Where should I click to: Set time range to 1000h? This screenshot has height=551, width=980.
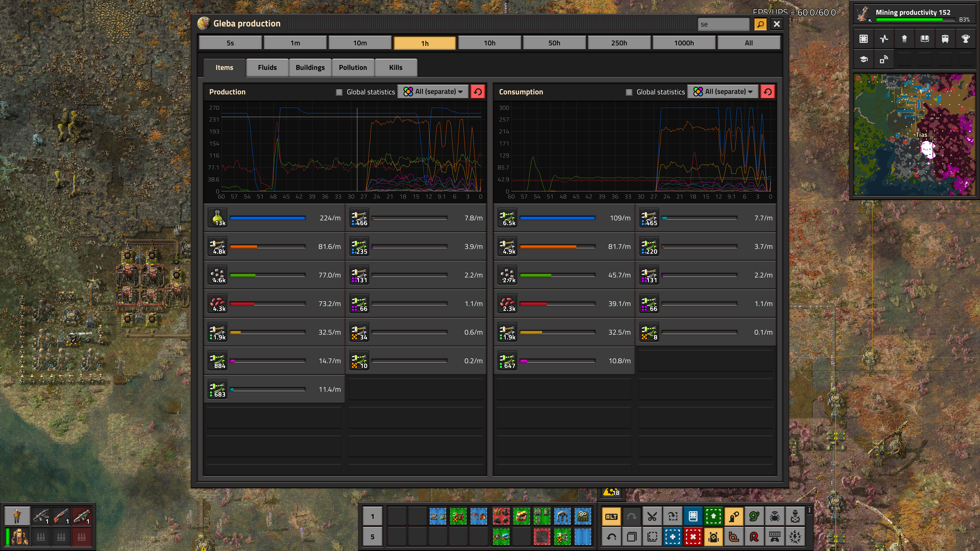click(684, 43)
